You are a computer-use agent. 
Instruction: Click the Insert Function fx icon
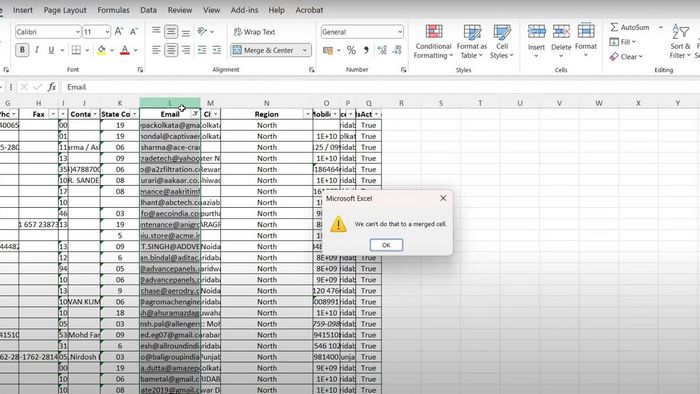[x=52, y=87]
